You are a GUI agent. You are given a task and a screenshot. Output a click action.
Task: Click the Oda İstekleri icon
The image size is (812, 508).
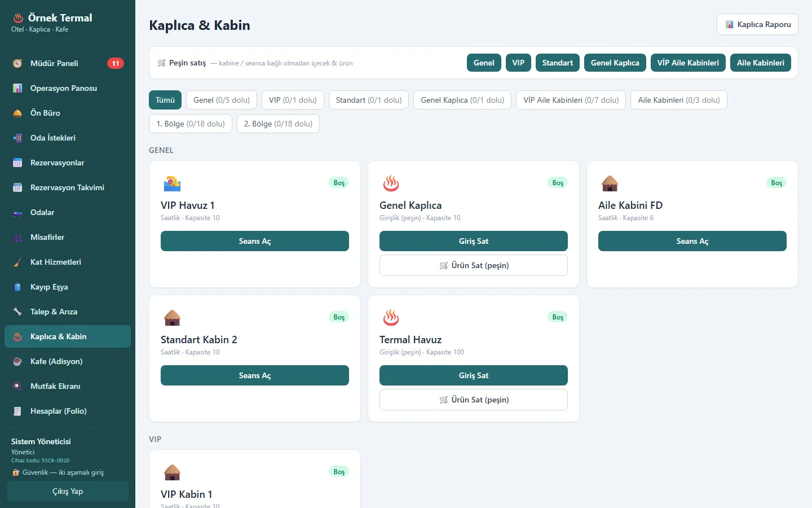[x=17, y=138]
